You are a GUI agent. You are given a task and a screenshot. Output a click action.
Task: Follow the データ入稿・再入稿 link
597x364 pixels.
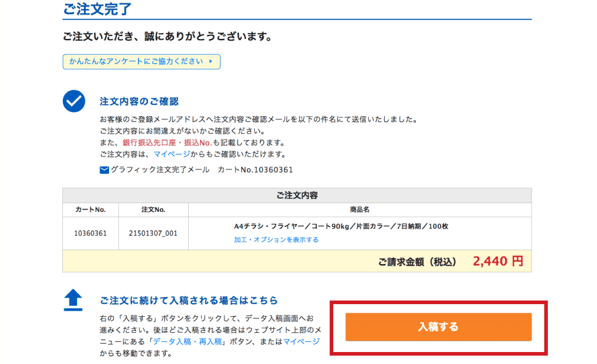[x=188, y=341]
